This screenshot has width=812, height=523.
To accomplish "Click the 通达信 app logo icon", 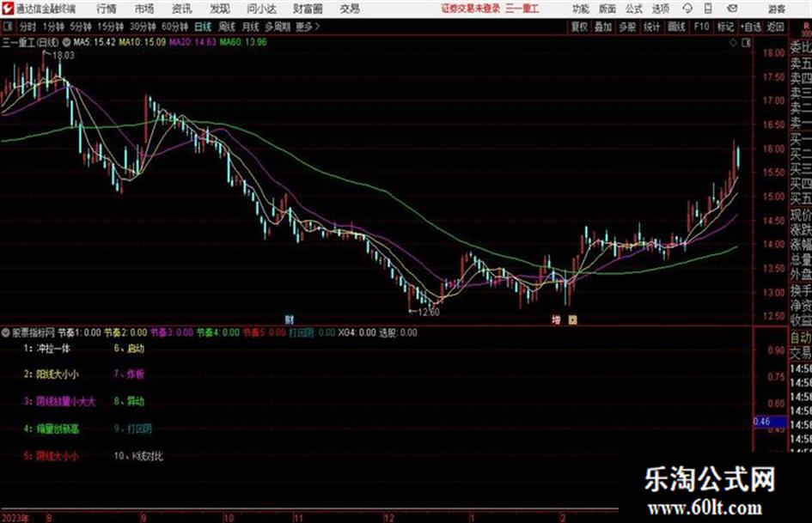I will (8, 9).
